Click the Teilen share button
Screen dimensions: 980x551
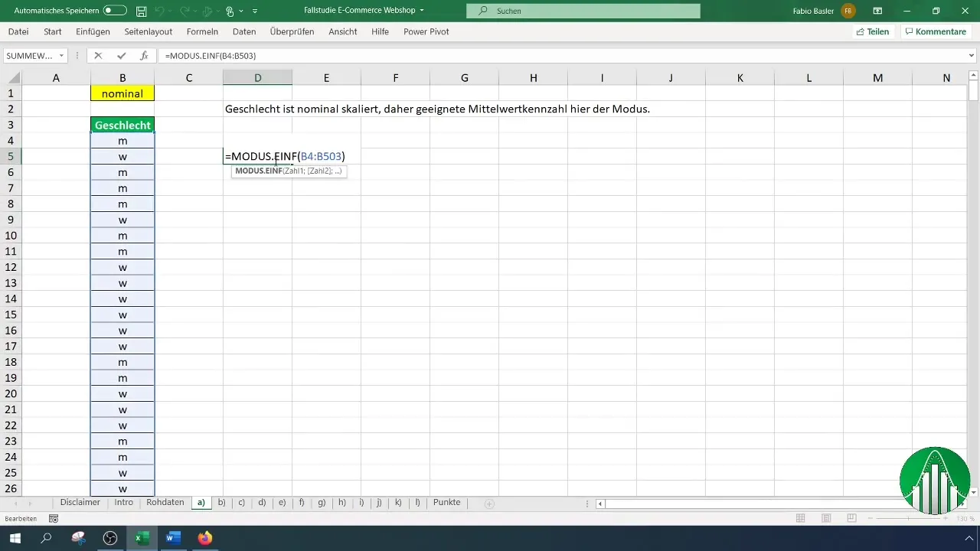pos(873,31)
